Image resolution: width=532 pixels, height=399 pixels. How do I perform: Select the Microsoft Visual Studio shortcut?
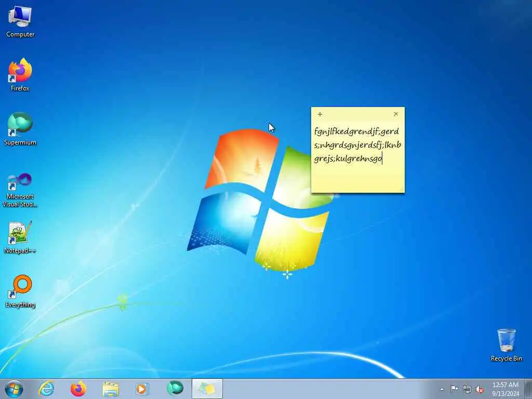(20, 190)
